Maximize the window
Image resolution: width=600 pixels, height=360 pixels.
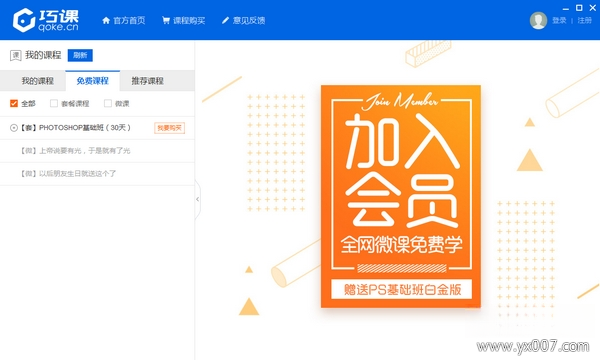click(x=579, y=8)
